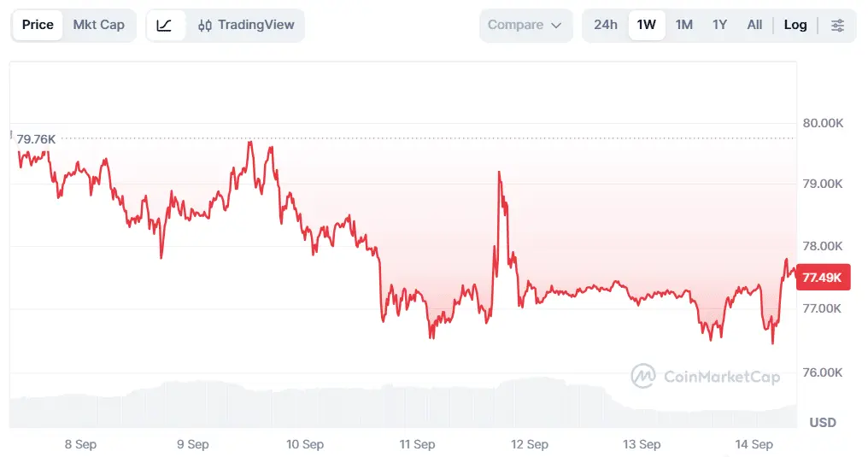Click the Compare dropdown chevron arrow

556,26
